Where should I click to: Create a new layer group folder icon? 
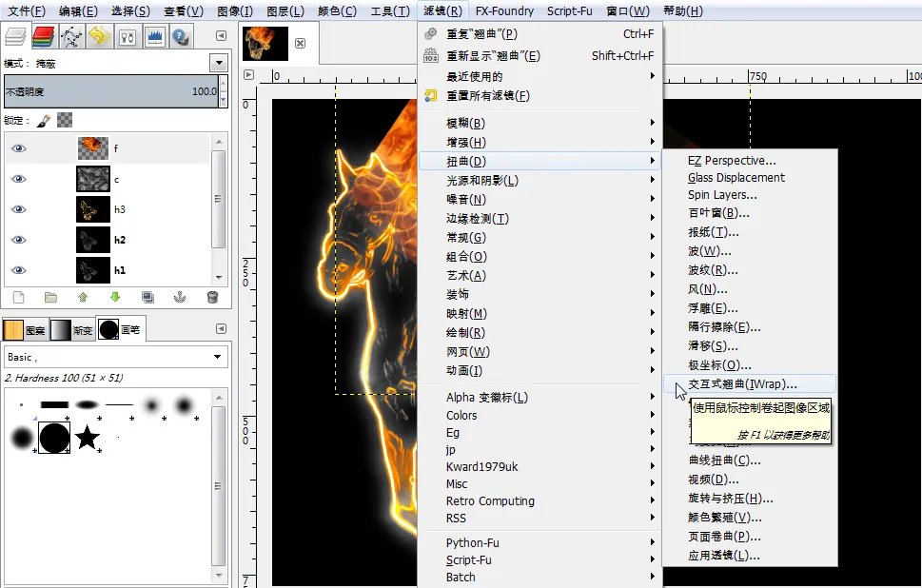point(51,297)
